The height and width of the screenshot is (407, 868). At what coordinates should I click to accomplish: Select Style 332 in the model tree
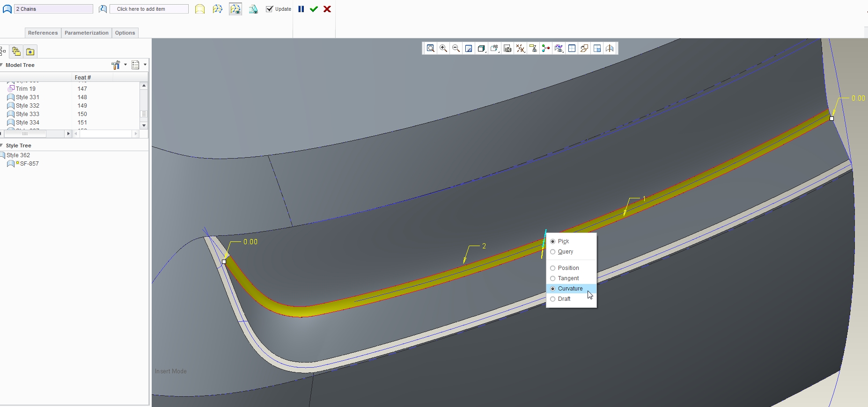coord(28,106)
